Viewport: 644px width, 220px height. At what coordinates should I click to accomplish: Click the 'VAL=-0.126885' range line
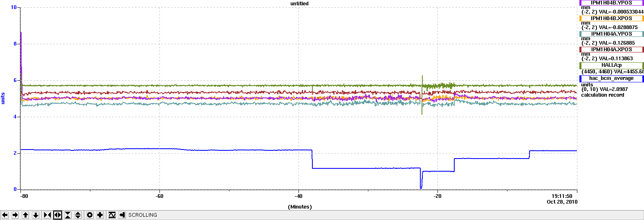click(x=608, y=43)
